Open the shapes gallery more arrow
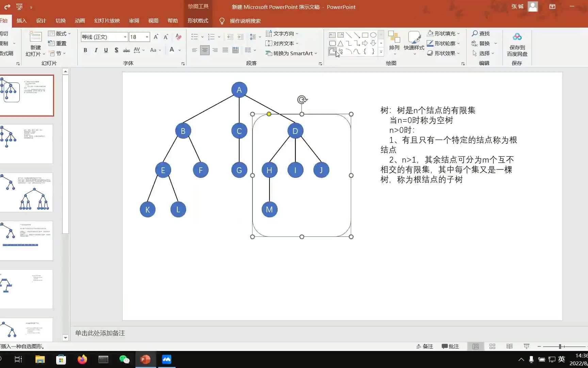 click(381, 52)
